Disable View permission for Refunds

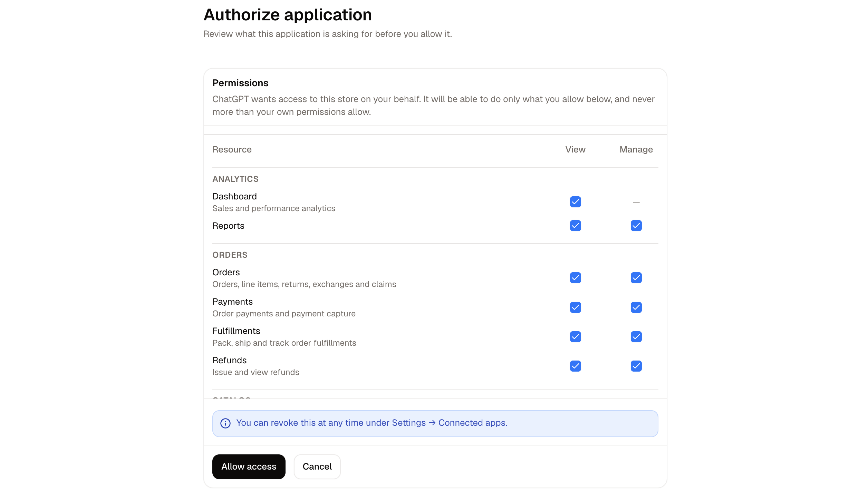point(575,366)
